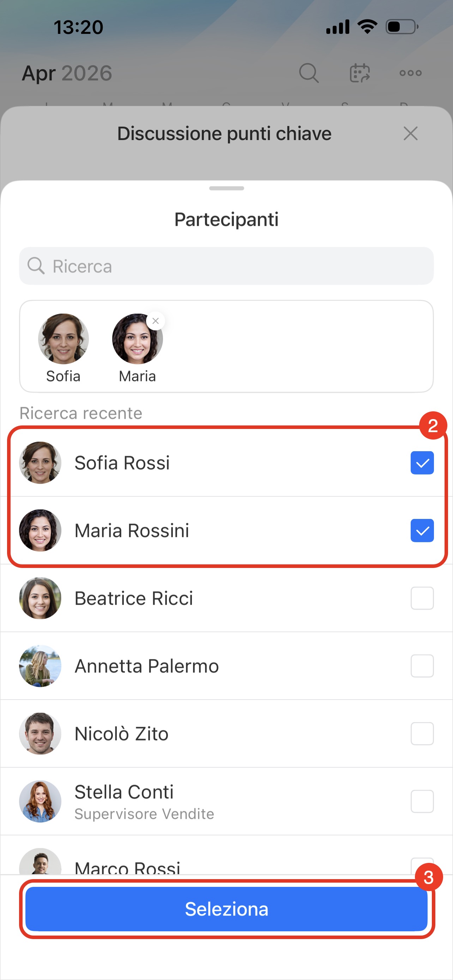453x980 pixels.
Task: Select the Annetta Palermo checkbox
Action: [x=422, y=666]
